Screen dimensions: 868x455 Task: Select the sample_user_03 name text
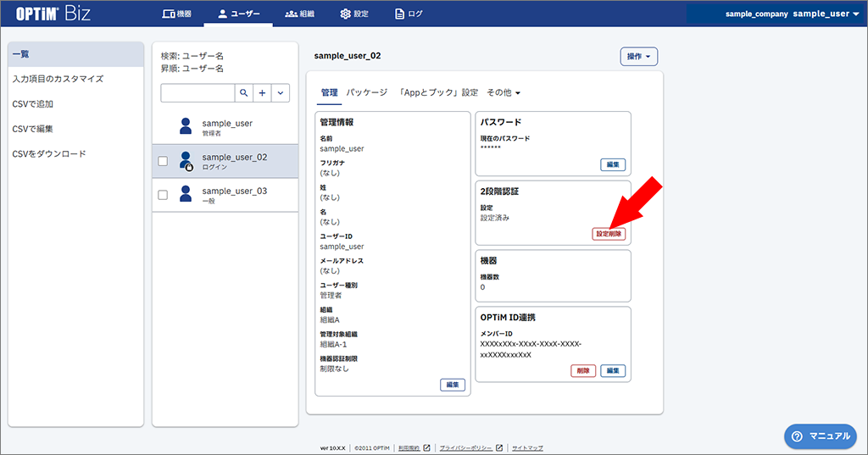[x=235, y=191]
